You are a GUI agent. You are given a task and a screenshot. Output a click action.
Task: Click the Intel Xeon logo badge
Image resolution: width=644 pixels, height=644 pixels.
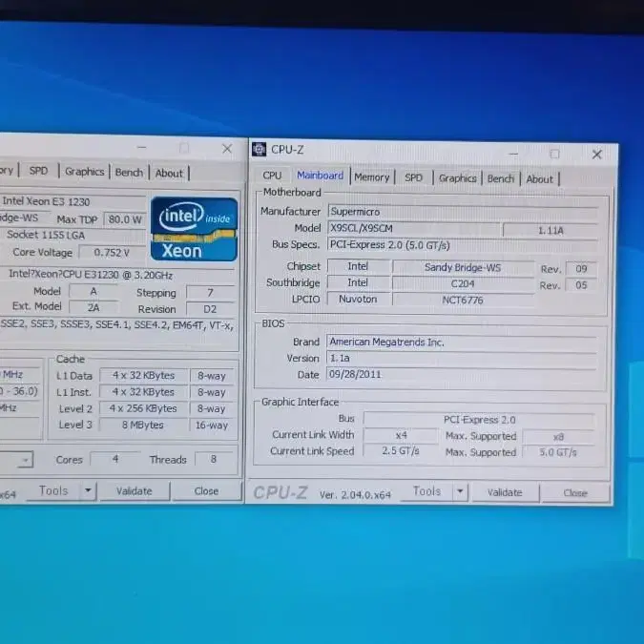tap(194, 229)
